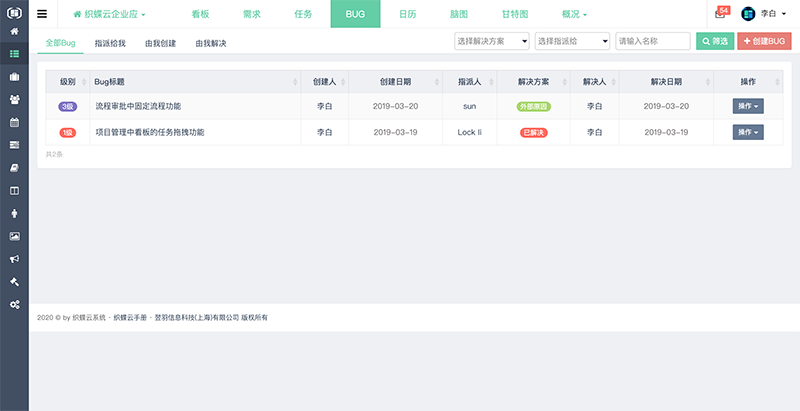The width and height of the screenshot is (800, 411).
Task: Expand the 织蝶云企业应 project dropdown
Action: click(110, 14)
